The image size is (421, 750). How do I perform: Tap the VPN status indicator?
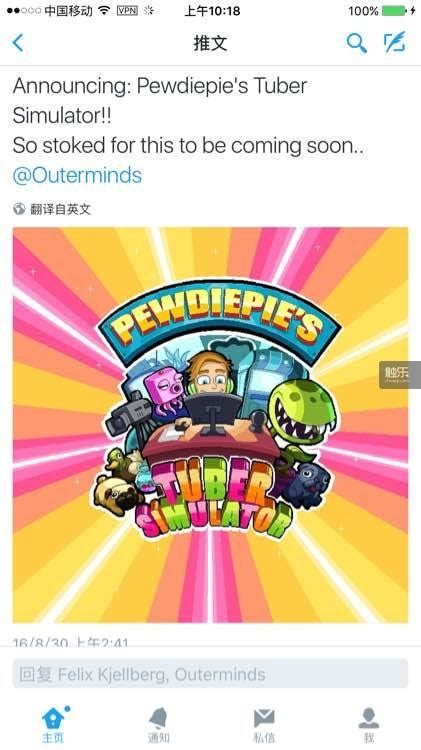pos(127,11)
